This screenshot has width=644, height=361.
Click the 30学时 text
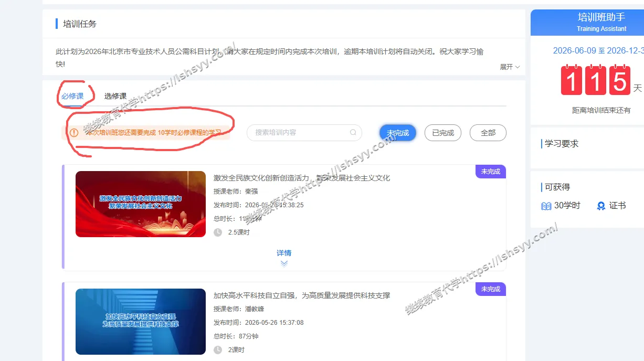coord(567,206)
